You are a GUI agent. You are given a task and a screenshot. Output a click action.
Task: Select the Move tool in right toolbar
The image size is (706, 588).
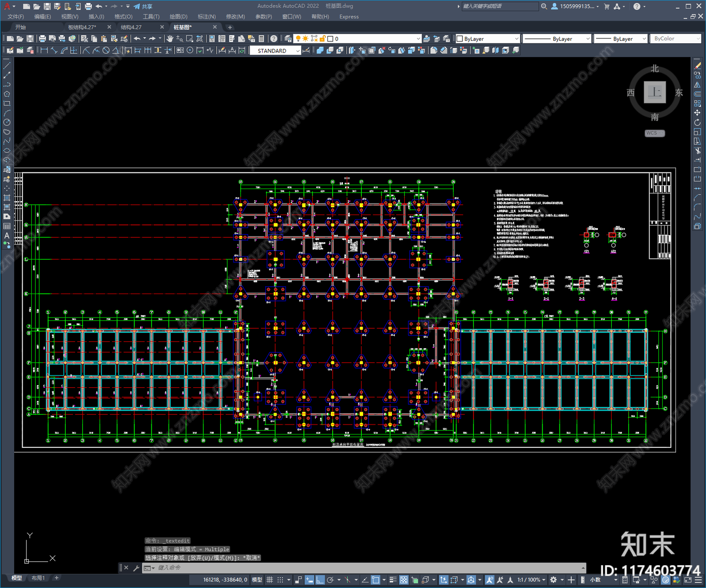pos(697,113)
